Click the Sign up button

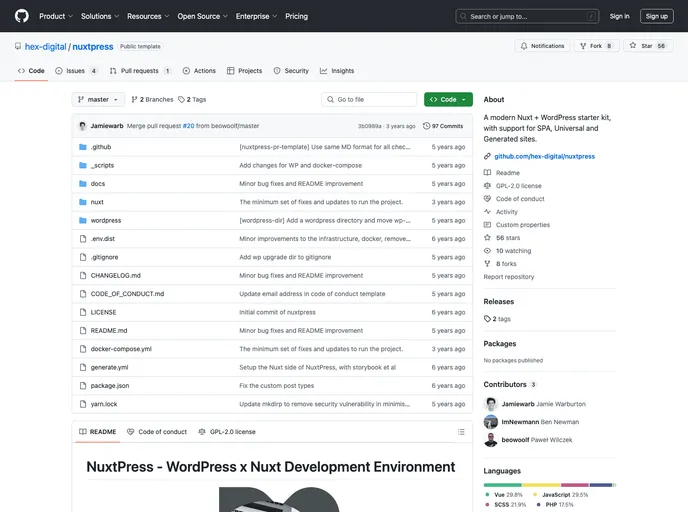tap(656, 16)
